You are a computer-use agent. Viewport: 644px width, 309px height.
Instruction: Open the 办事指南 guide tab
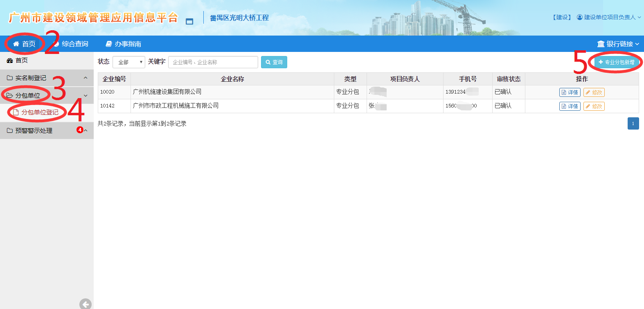(124, 44)
